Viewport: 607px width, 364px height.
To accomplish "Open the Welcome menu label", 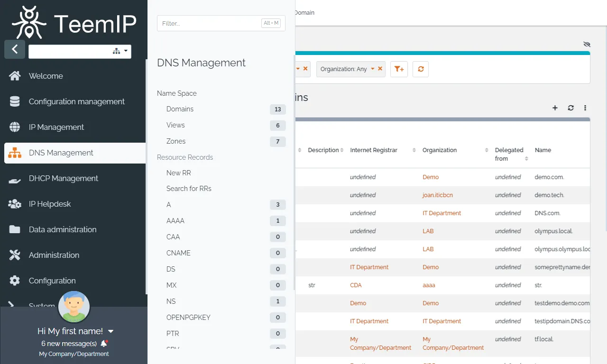I will (46, 76).
